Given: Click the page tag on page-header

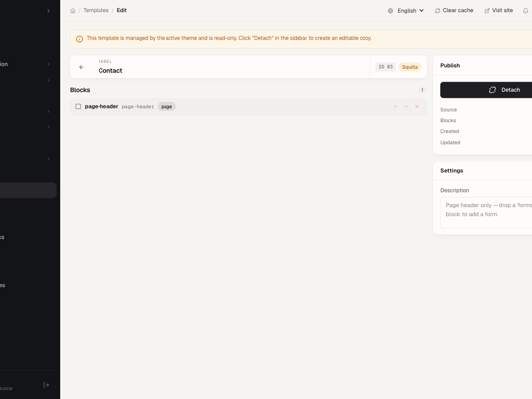Looking at the screenshot, I should [x=166, y=106].
